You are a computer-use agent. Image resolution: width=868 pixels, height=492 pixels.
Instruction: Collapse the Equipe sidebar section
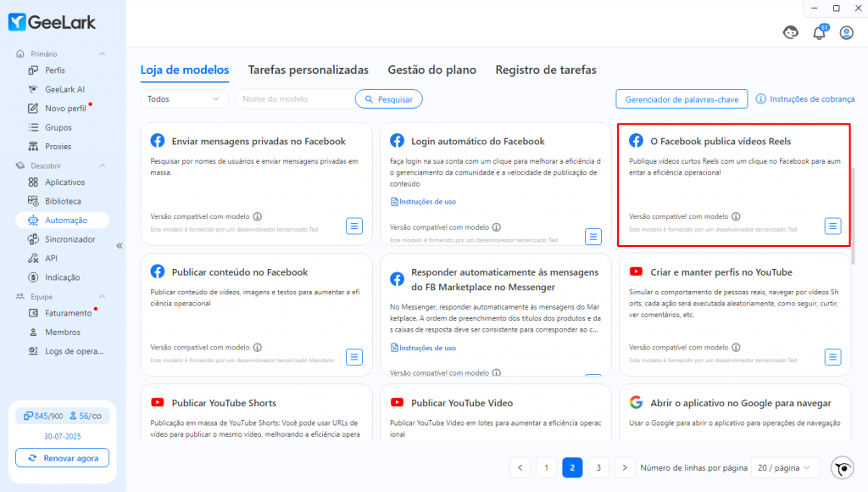(x=102, y=296)
